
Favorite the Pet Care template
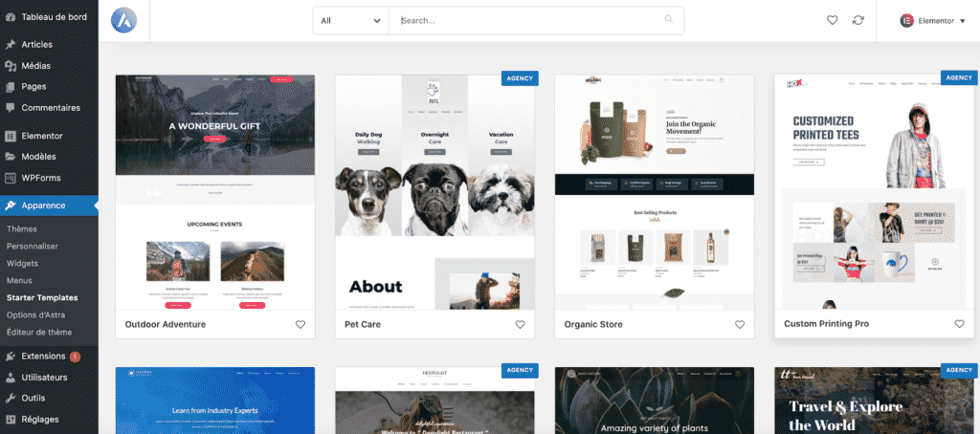click(x=521, y=325)
